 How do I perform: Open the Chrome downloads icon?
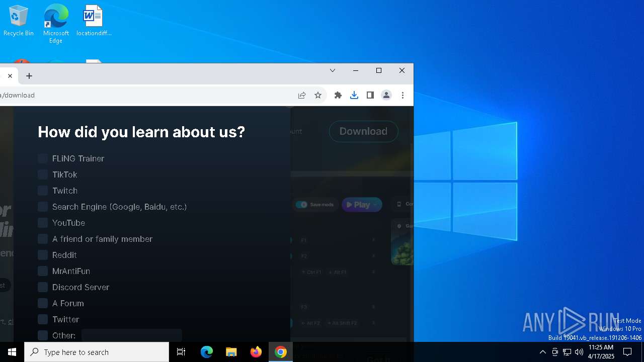354,95
